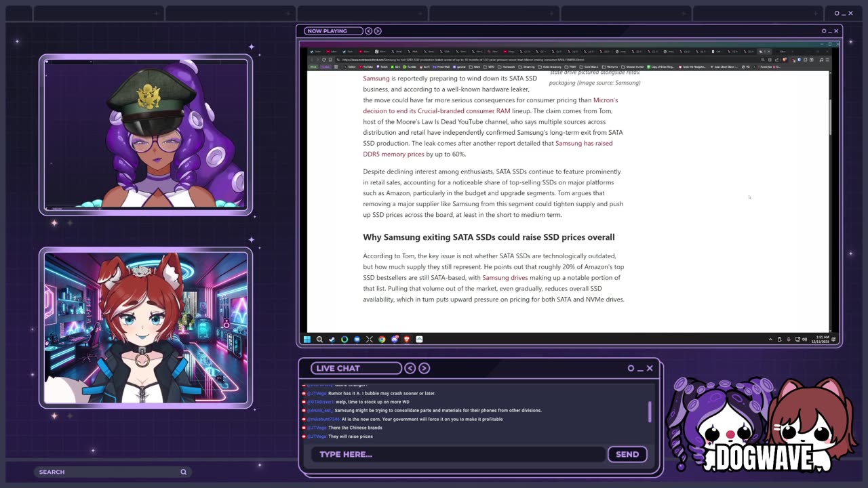Open the X app icon in taskbar
This screenshot has width=868, height=488.
pos(370,339)
